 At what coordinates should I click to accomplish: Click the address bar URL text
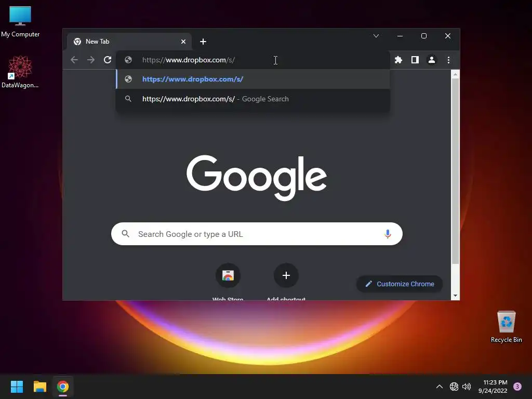(x=188, y=60)
